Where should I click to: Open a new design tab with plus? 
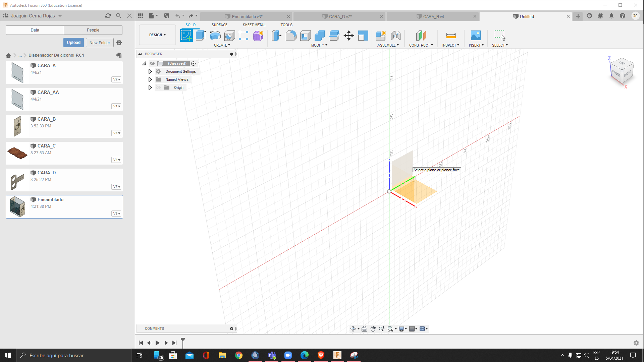point(578,16)
